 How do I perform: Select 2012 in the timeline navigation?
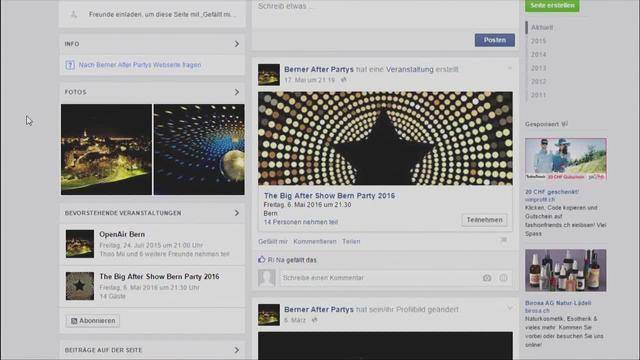(x=538, y=81)
